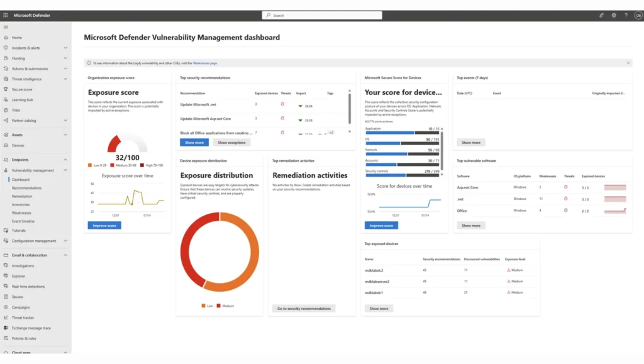Click the mdblabdc2 device name
Image resolution: width=644 pixels, height=364 pixels.
(x=374, y=270)
